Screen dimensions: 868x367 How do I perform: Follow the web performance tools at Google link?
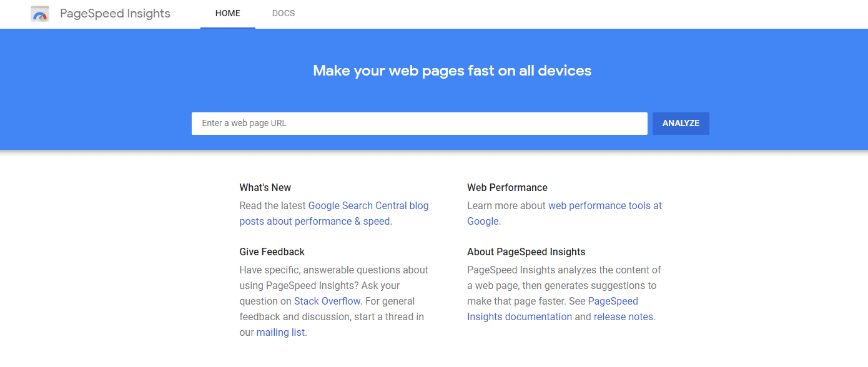[x=604, y=205]
